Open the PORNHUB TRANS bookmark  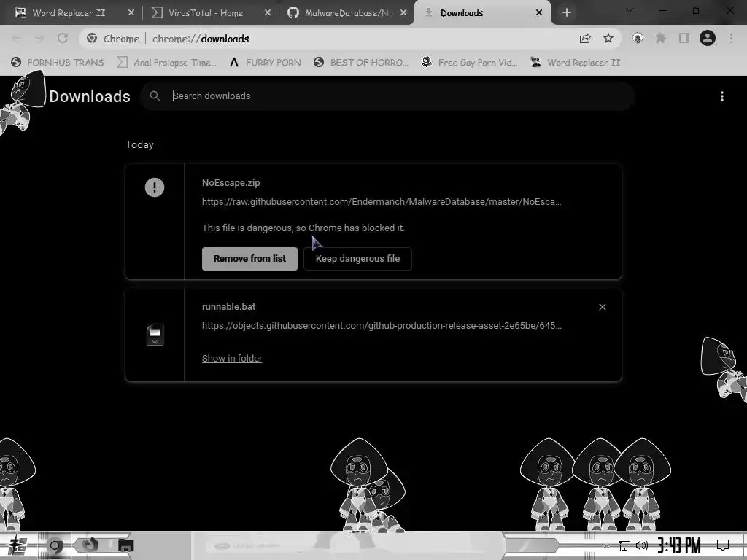tap(57, 63)
